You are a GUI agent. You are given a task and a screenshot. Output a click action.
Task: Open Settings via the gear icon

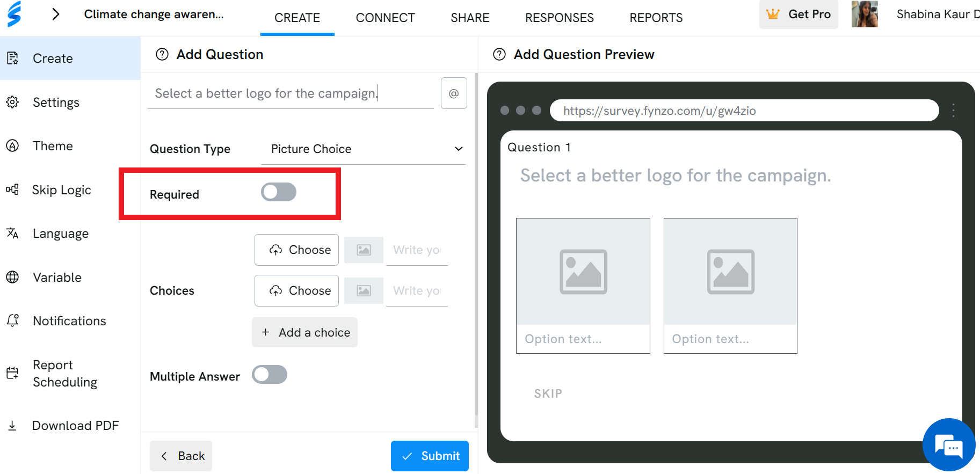(12, 102)
